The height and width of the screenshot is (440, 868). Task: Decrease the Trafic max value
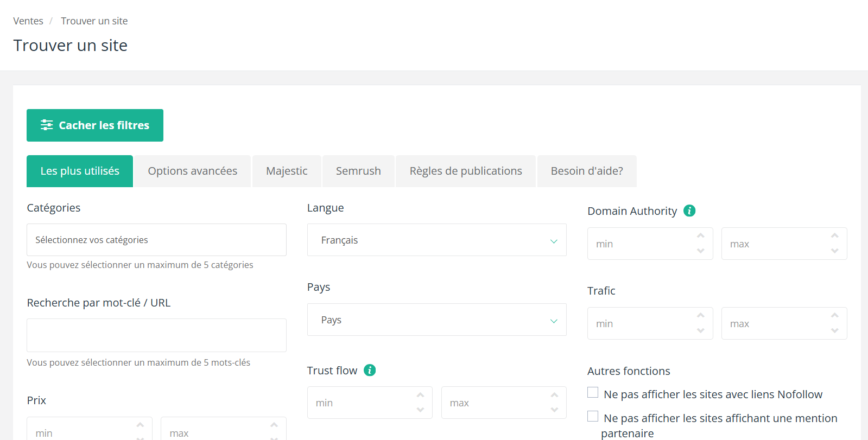click(x=834, y=330)
